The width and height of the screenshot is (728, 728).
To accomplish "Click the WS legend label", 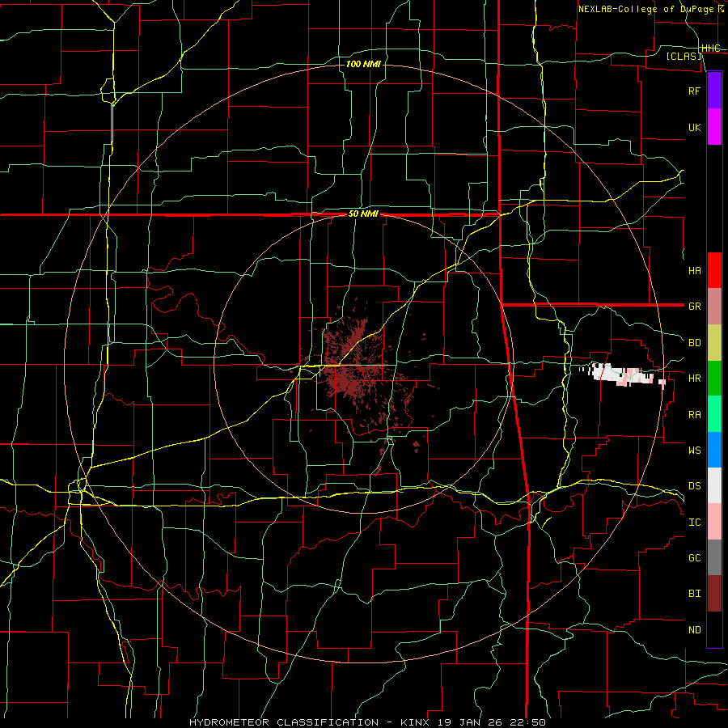I will coord(694,451).
